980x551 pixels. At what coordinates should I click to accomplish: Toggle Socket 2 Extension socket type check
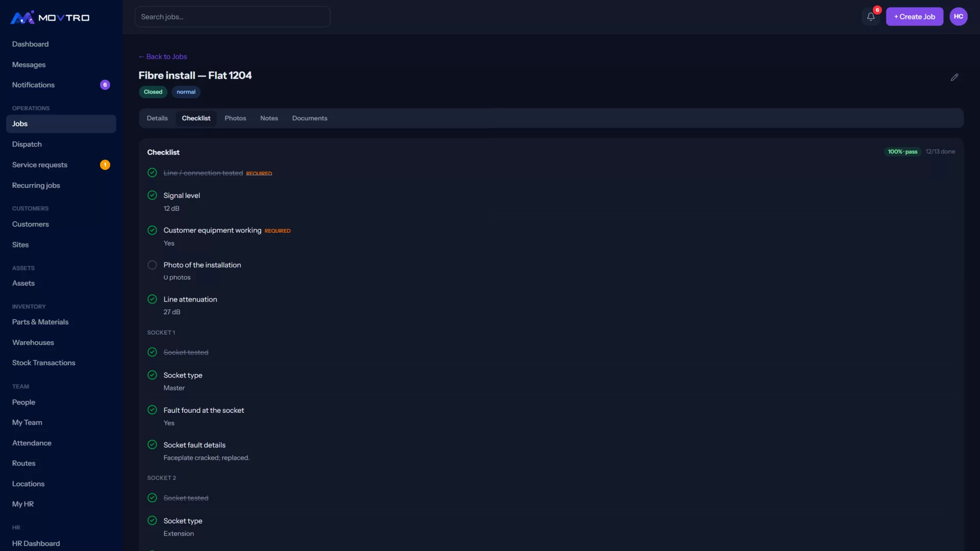tap(152, 520)
